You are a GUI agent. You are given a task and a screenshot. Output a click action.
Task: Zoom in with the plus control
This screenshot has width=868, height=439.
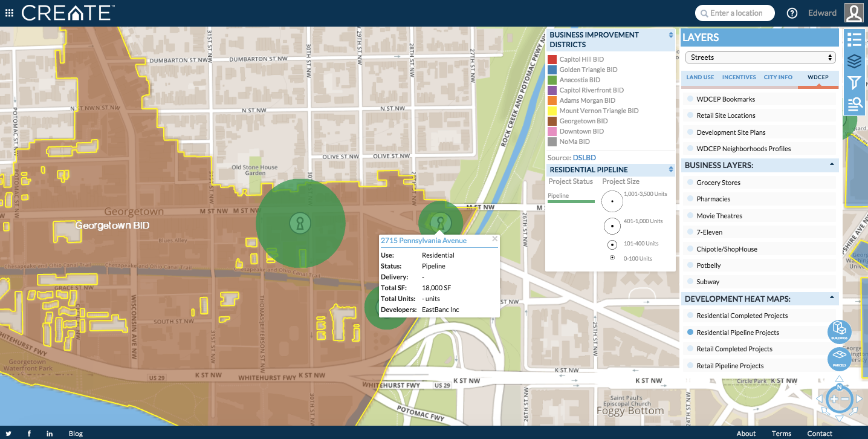pos(834,399)
